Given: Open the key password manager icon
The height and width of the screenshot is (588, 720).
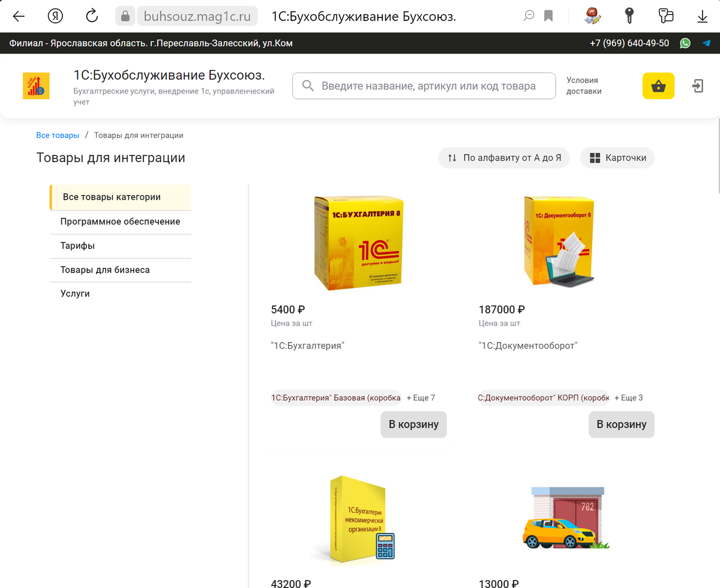Looking at the screenshot, I should click(x=629, y=16).
